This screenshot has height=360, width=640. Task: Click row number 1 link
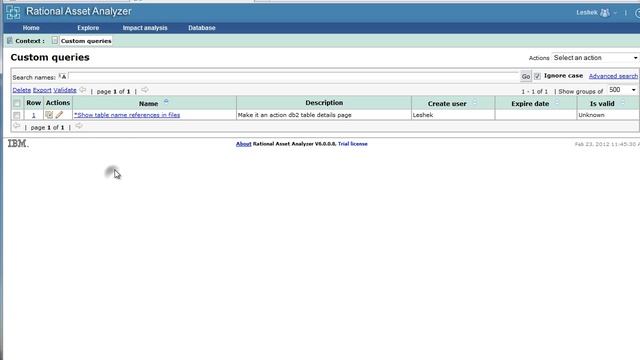33,116
